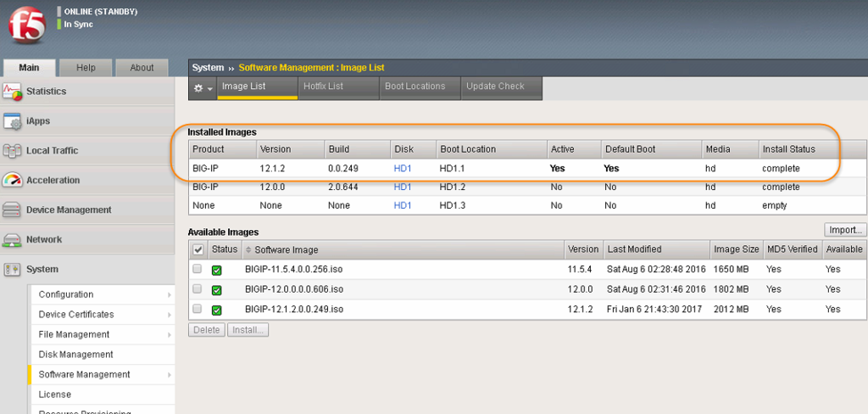The width and height of the screenshot is (868, 414).
Task: Open the iApps section icon
Action: [x=12, y=120]
